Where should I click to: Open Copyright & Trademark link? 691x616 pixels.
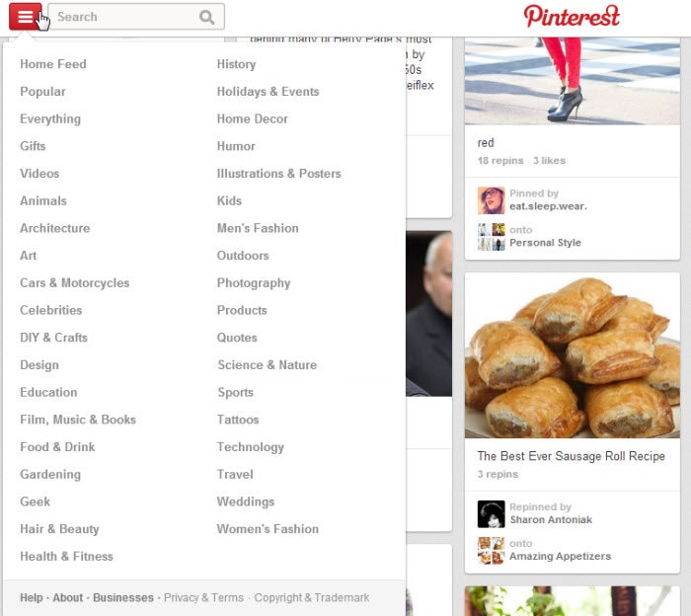click(312, 598)
